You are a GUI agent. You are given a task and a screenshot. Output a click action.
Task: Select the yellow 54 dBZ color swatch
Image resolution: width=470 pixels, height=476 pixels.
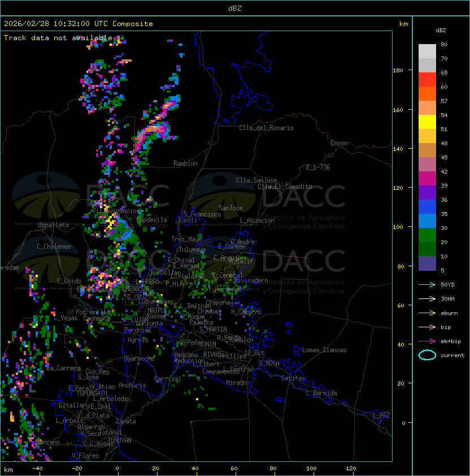427,122
